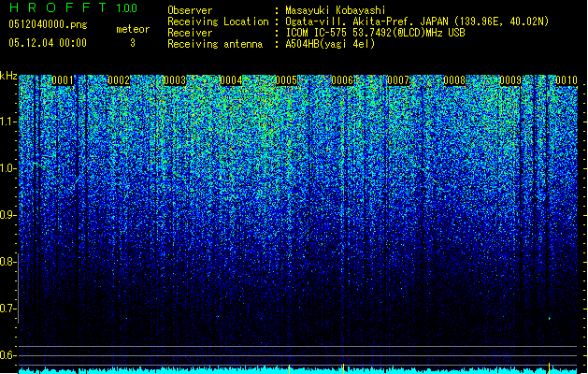This screenshot has height=374, width=588.
Task: Select the ICOM IC-575 53.7492 MHz text
Action: pyautogui.click(x=376, y=33)
